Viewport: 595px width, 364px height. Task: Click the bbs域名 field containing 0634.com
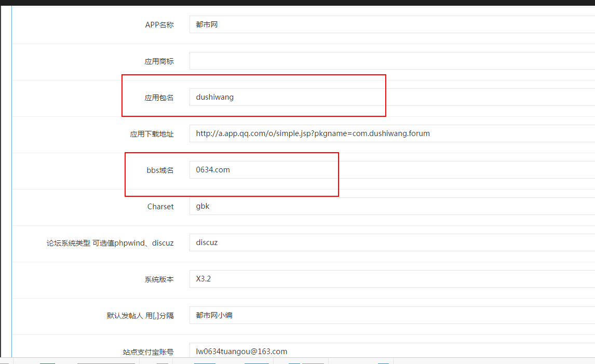click(392, 170)
